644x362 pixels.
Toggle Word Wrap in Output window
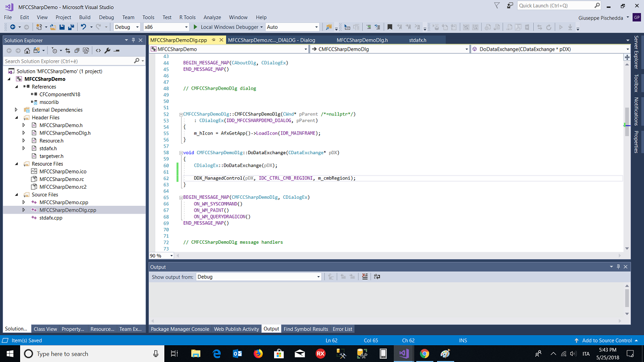coord(377,277)
